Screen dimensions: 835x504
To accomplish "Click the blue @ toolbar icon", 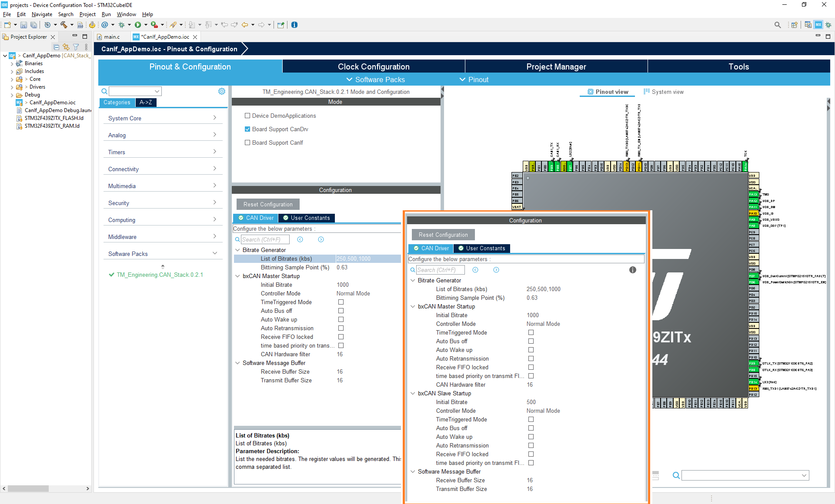I will [x=105, y=25].
